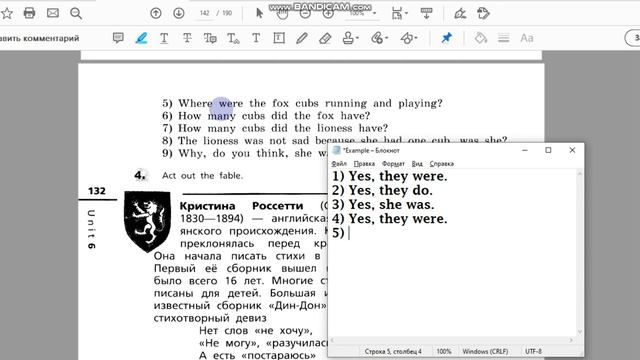Click the rotate page icon
Image resolution: width=640 pixels, height=360 pixels.
[483, 13]
